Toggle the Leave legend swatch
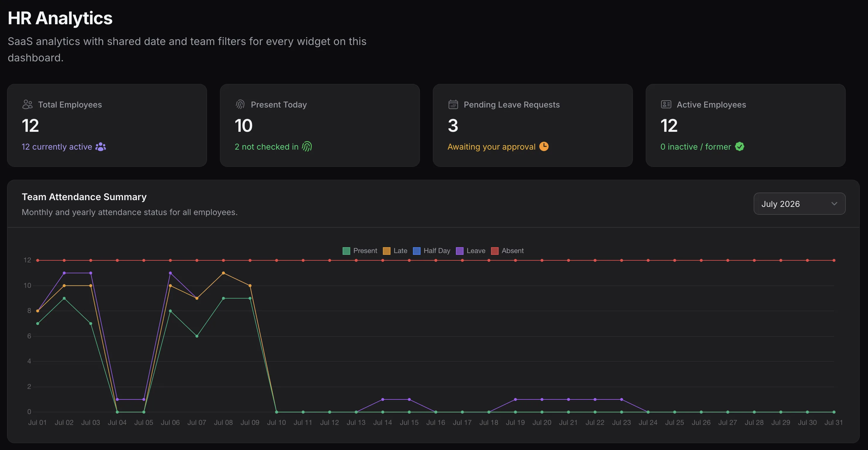Screen dimensions: 868x450 coord(460,251)
